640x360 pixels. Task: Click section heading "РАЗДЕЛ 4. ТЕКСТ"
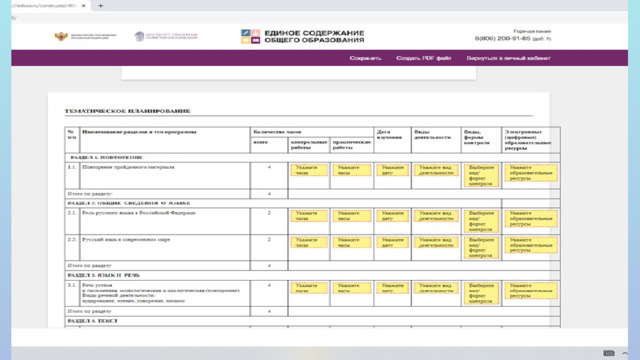pyautogui.click(x=93, y=321)
